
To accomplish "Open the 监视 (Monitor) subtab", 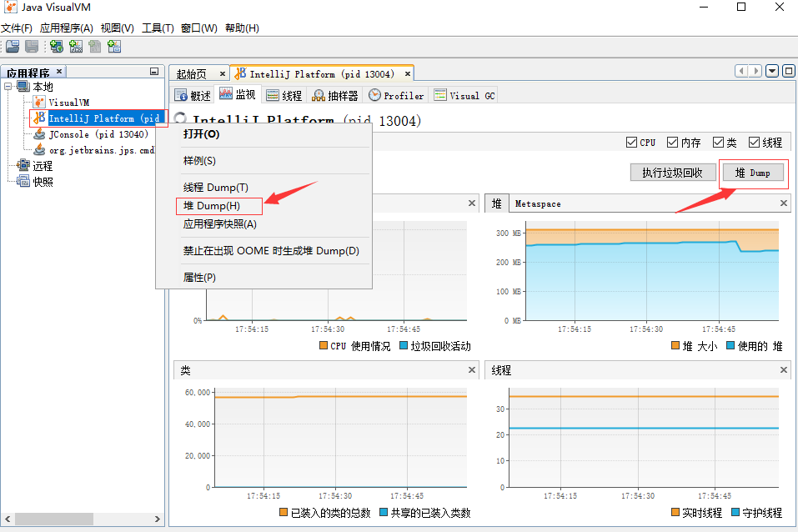I will [238, 95].
